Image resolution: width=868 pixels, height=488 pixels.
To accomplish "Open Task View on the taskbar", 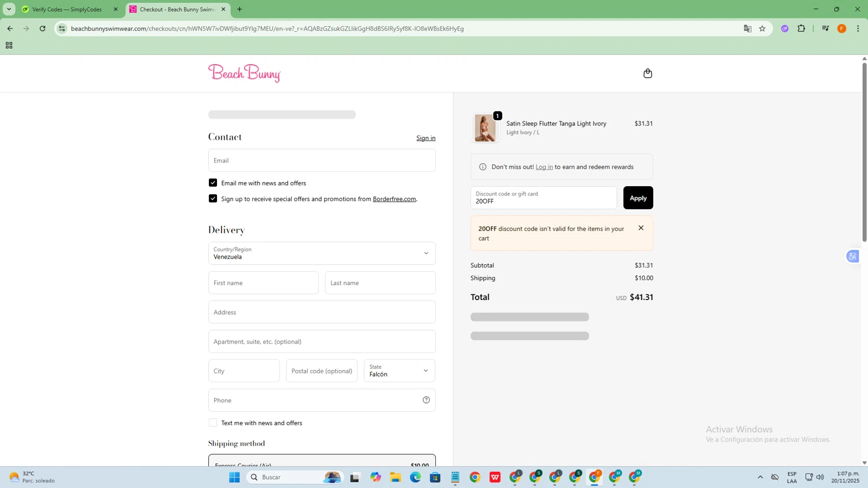I will [355, 477].
